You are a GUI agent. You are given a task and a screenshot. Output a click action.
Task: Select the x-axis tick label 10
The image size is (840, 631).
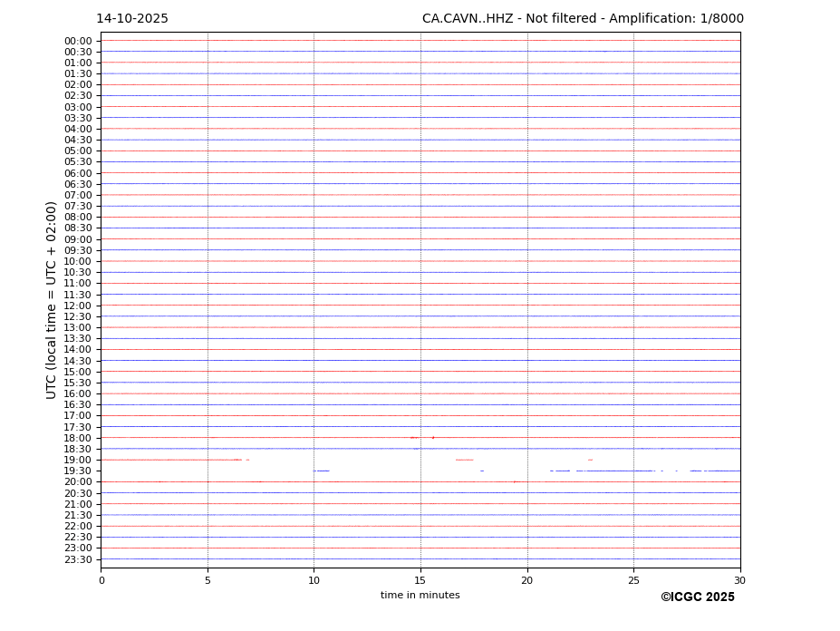click(314, 581)
